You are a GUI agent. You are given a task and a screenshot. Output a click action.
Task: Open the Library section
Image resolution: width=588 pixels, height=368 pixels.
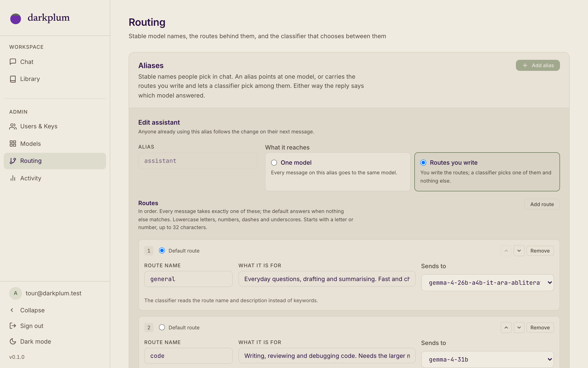55,79
